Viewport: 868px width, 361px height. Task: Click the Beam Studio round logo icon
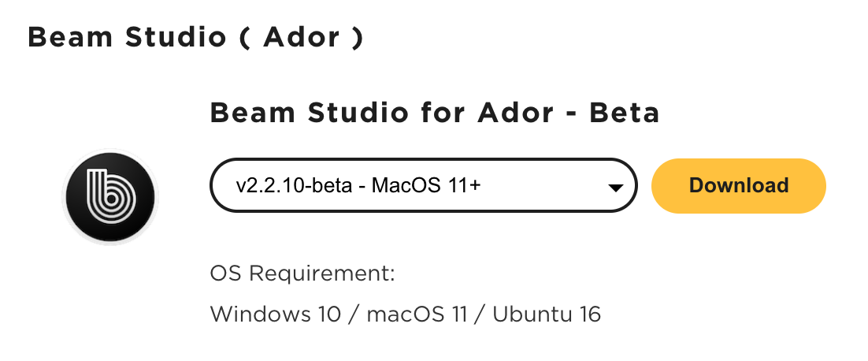pos(110,196)
